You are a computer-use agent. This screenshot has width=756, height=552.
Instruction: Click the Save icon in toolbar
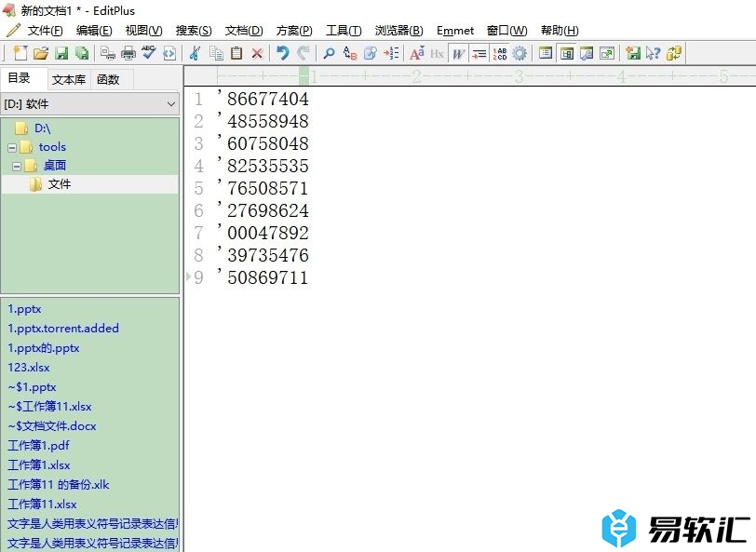(61, 53)
